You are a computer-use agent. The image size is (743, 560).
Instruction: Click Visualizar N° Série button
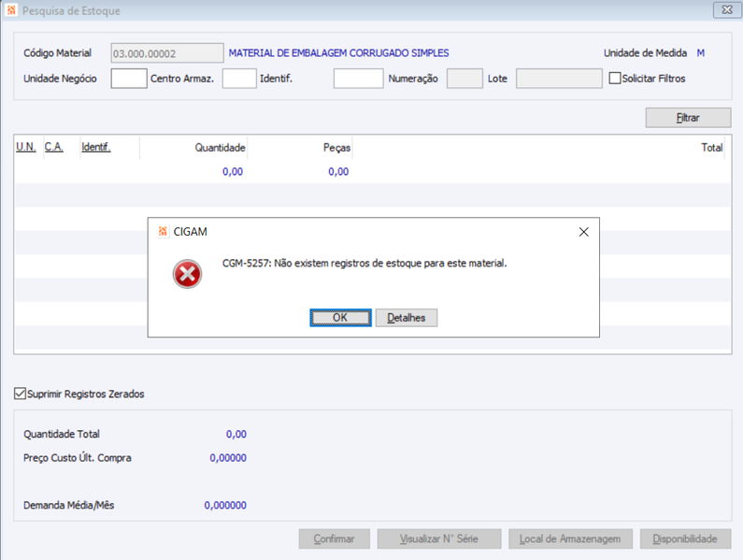(x=438, y=538)
